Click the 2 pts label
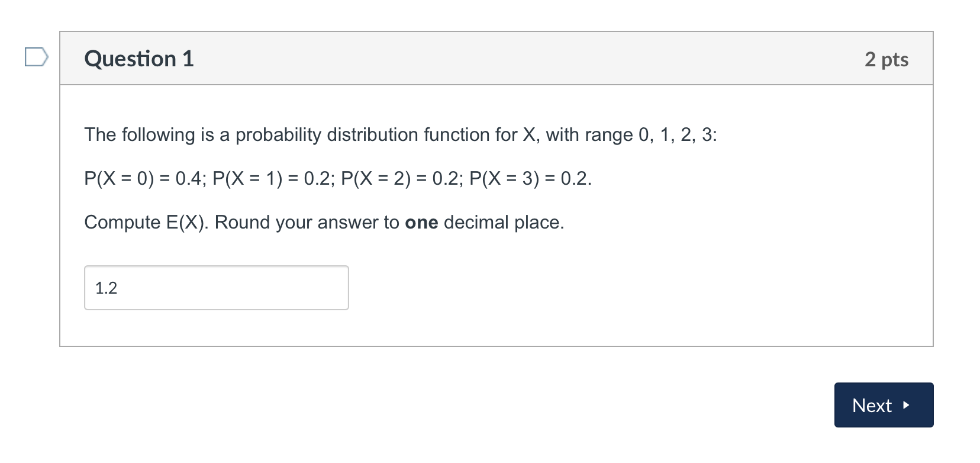The height and width of the screenshot is (463, 980). pyautogui.click(x=886, y=59)
